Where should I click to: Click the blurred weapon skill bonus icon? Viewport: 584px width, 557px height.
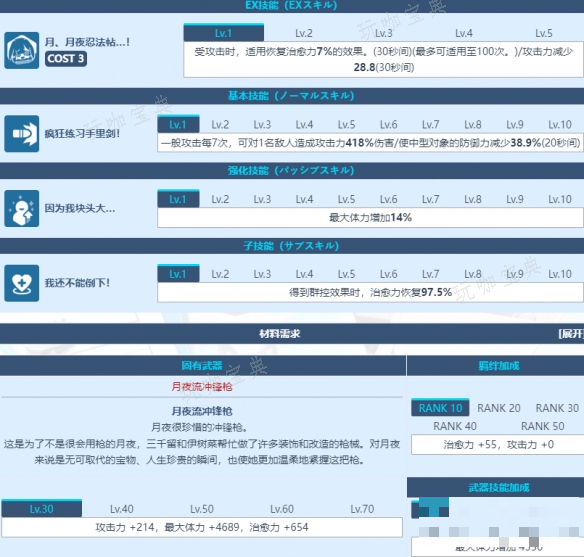point(430,508)
